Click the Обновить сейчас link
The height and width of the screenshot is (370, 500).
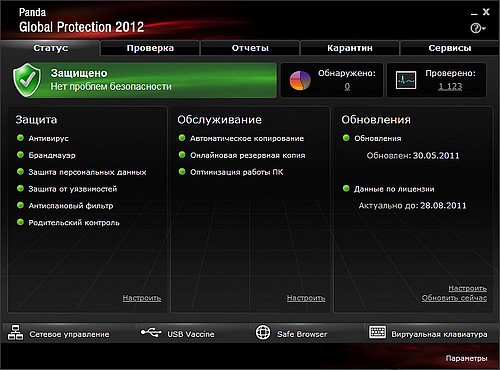(x=454, y=298)
